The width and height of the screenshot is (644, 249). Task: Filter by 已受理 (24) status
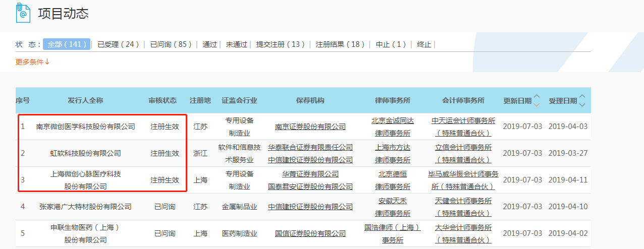coord(118,44)
